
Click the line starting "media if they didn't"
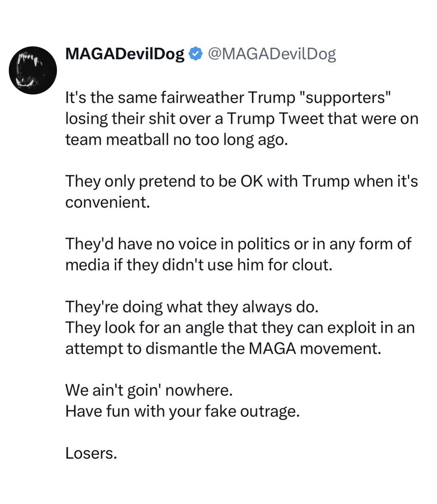click(x=199, y=265)
